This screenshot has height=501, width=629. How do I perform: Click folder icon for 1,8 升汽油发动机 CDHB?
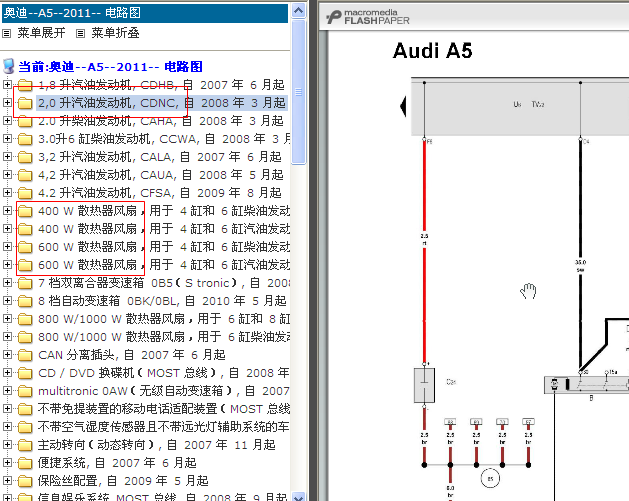[25, 85]
